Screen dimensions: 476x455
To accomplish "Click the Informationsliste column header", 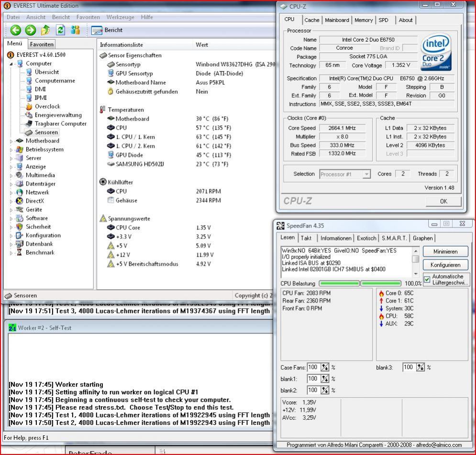I will click(x=144, y=45).
